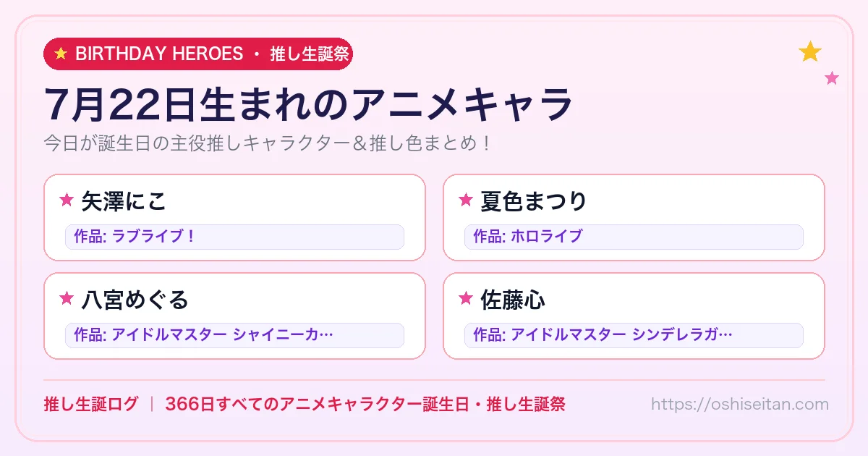Image resolution: width=868 pixels, height=456 pixels.
Task: Click the small pink star decoration
Action: point(832,77)
